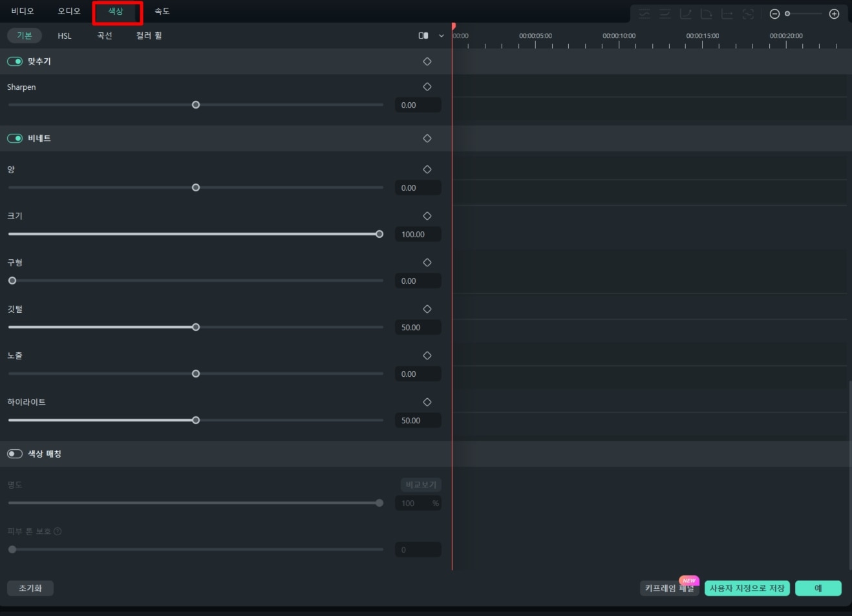Image resolution: width=852 pixels, height=616 pixels.
Task: Add keyframe for Sharpen
Action: [x=427, y=87]
